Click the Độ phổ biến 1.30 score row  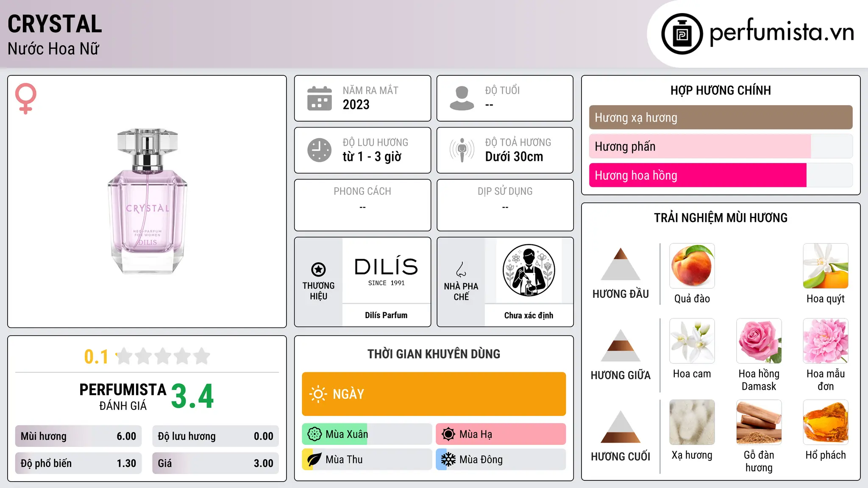pos(78,463)
